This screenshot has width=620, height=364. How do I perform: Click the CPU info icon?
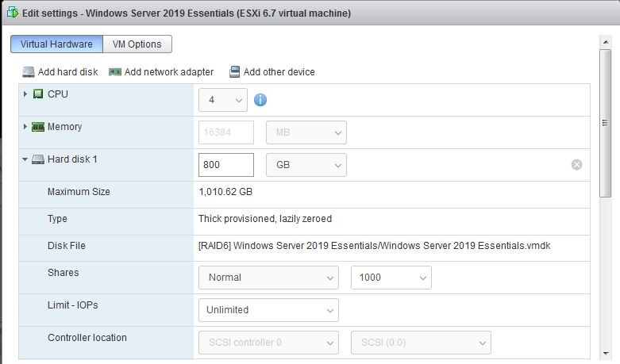click(260, 100)
